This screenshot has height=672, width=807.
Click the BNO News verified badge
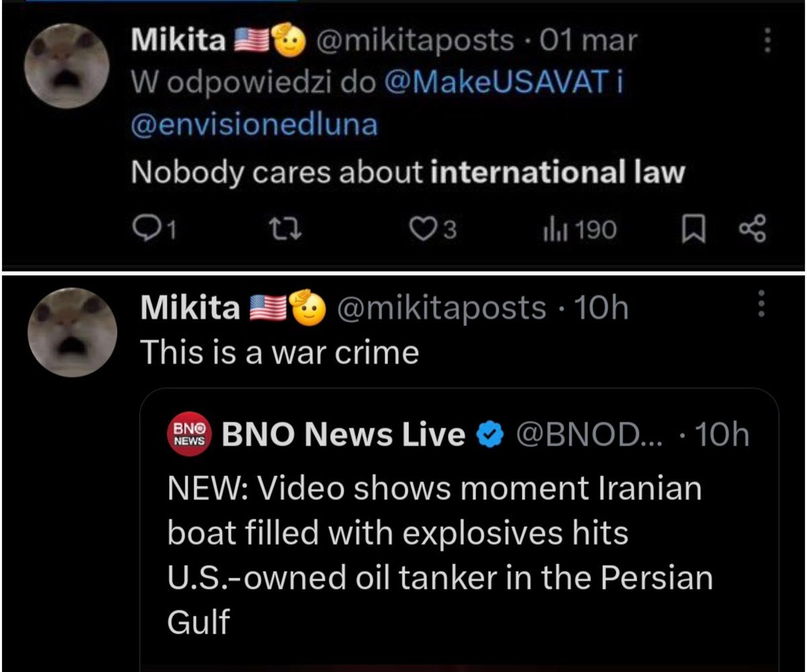(490, 435)
